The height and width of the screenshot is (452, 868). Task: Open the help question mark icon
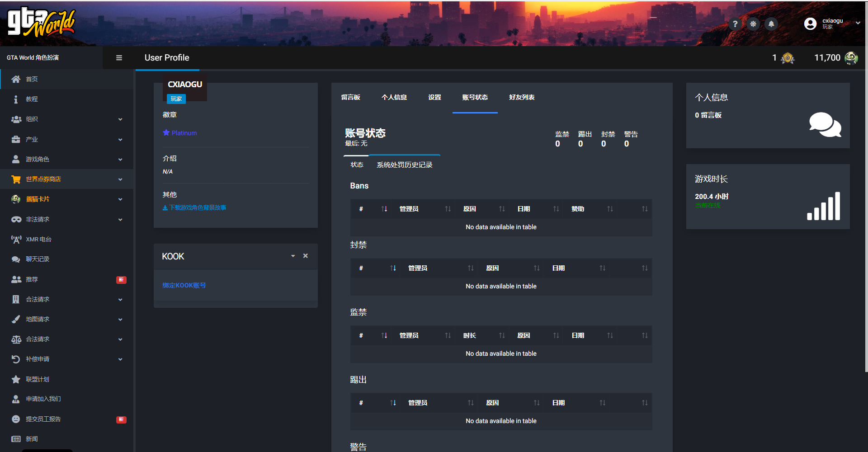click(735, 24)
